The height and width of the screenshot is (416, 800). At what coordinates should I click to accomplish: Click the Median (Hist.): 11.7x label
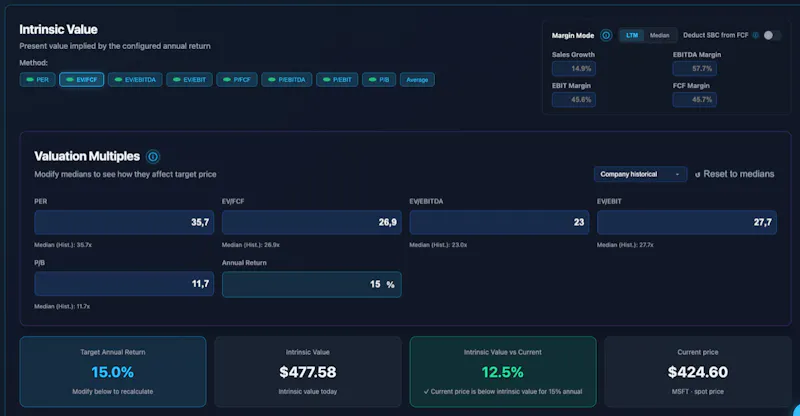(62, 306)
